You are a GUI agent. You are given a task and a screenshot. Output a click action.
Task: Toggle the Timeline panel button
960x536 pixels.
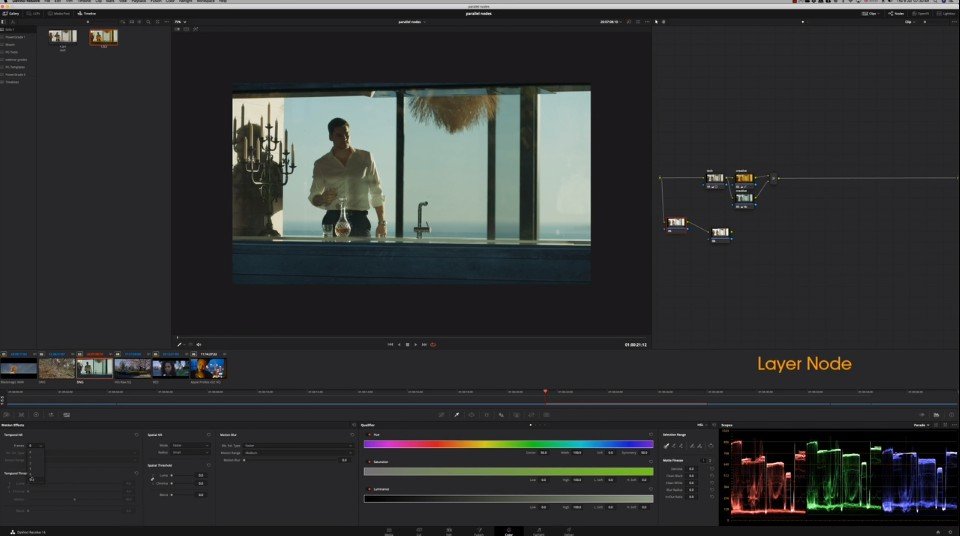pos(87,13)
